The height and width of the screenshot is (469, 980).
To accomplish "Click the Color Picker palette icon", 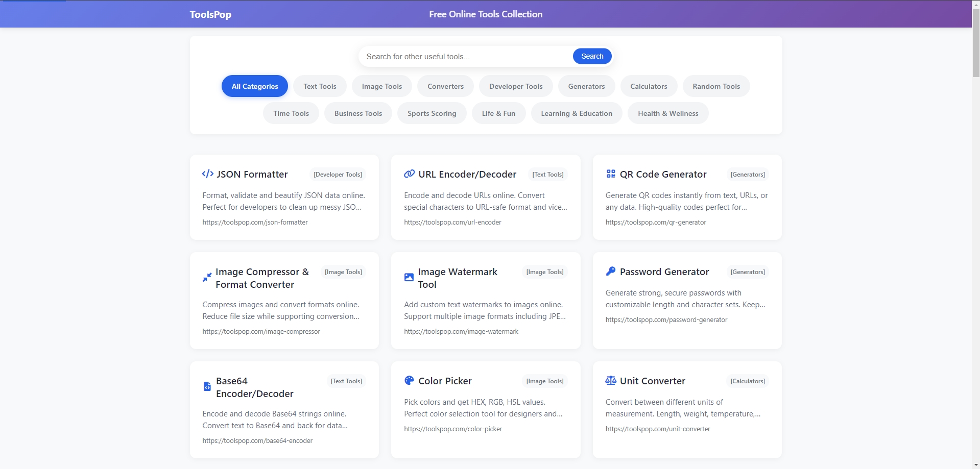I will pyautogui.click(x=409, y=381).
